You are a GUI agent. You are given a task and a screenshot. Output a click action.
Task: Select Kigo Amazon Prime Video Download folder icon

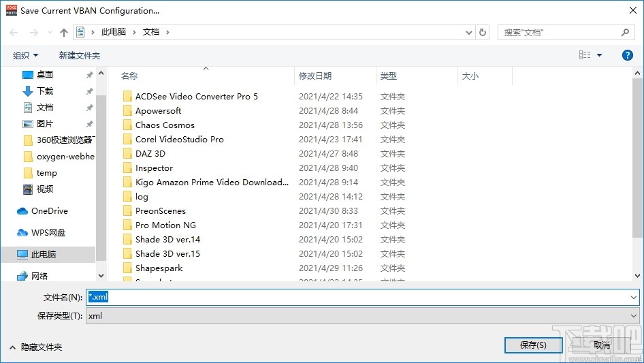click(x=127, y=182)
